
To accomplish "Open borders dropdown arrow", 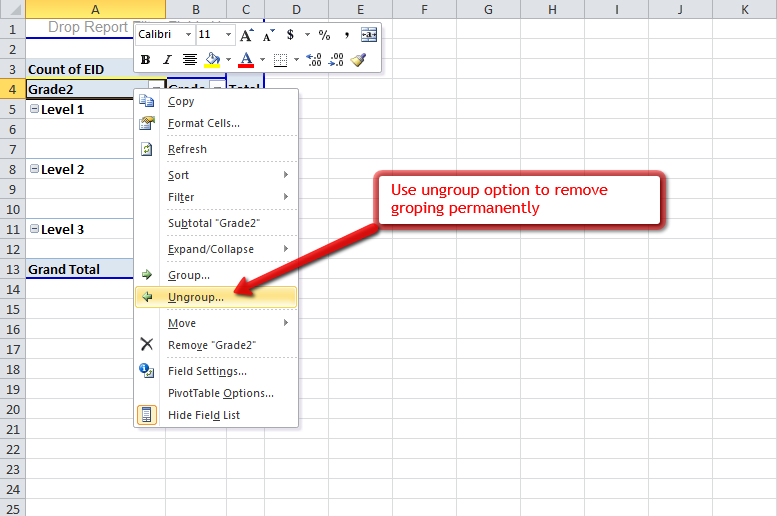I will 296,60.
